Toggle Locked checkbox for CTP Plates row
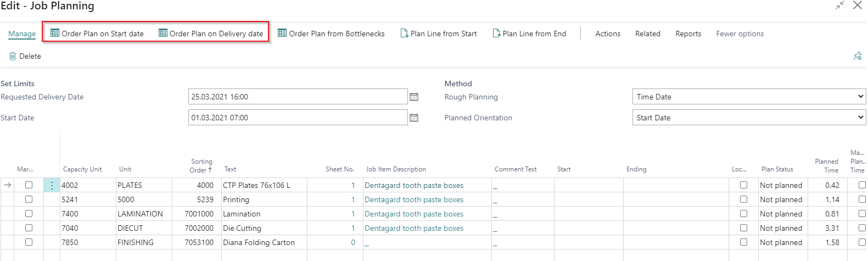This screenshot has width=868, height=261. [x=744, y=185]
